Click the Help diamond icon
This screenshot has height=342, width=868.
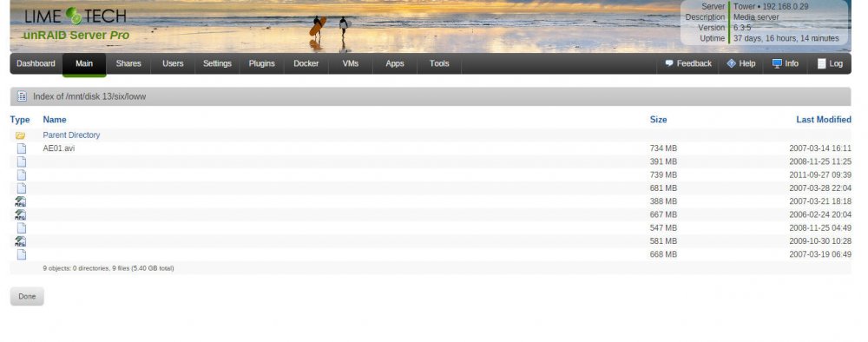click(x=731, y=63)
